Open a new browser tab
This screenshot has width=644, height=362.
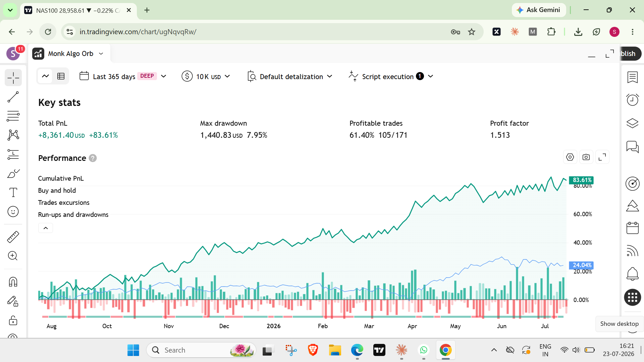pyautogui.click(x=147, y=10)
